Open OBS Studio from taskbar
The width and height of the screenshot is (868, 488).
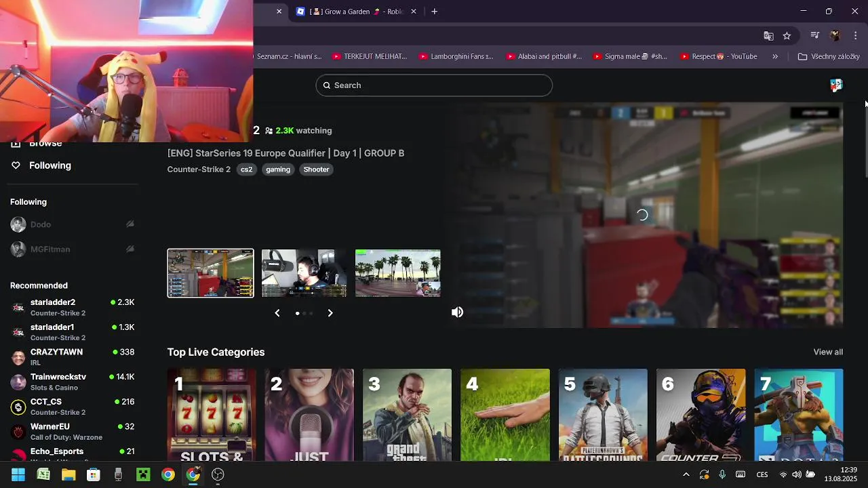coord(218,474)
